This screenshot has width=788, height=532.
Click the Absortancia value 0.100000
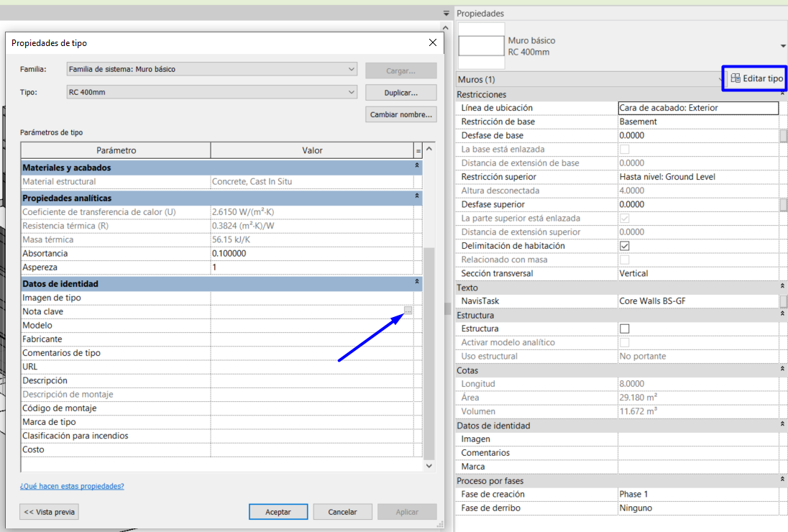[312, 253]
